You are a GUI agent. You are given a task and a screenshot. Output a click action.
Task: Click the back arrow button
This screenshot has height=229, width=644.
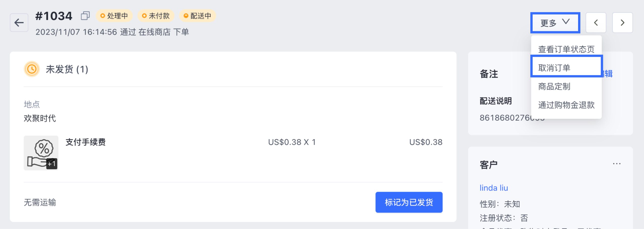pos(19,23)
